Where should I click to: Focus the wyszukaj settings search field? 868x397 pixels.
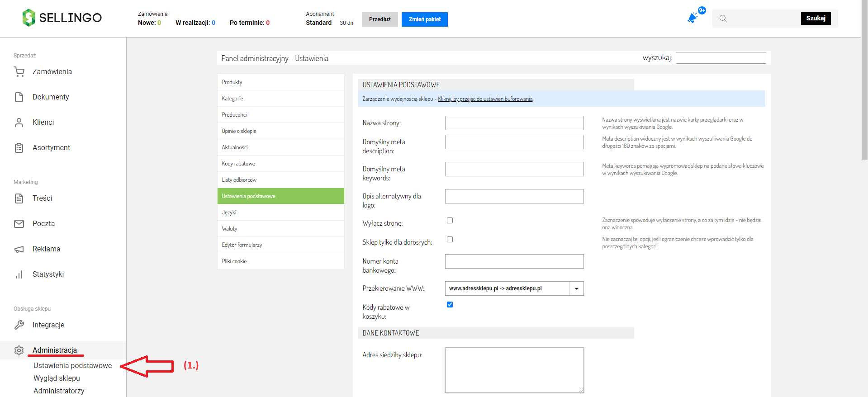(721, 58)
